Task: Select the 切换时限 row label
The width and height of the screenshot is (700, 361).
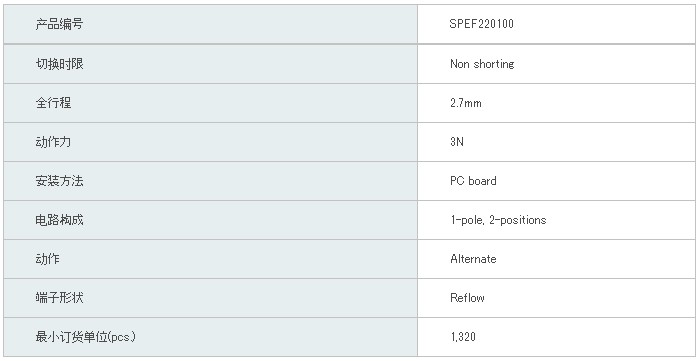Action: click(x=59, y=64)
